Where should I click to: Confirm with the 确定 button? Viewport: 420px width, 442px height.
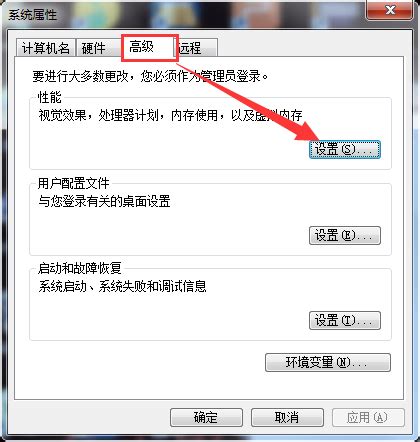(x=206, y=417)
